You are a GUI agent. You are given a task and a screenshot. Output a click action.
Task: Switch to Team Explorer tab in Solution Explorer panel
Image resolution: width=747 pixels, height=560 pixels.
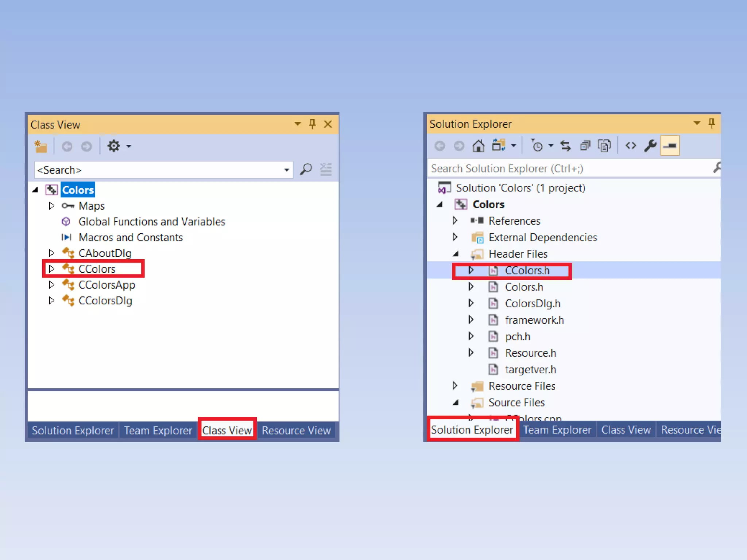pos(557,430)
